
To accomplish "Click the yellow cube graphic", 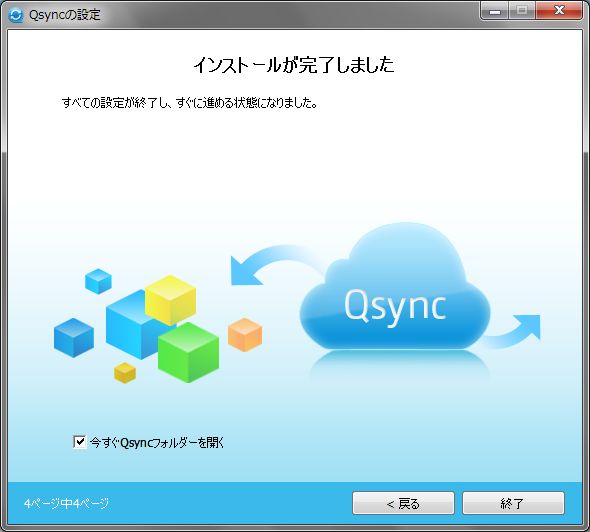I will 170,300.
